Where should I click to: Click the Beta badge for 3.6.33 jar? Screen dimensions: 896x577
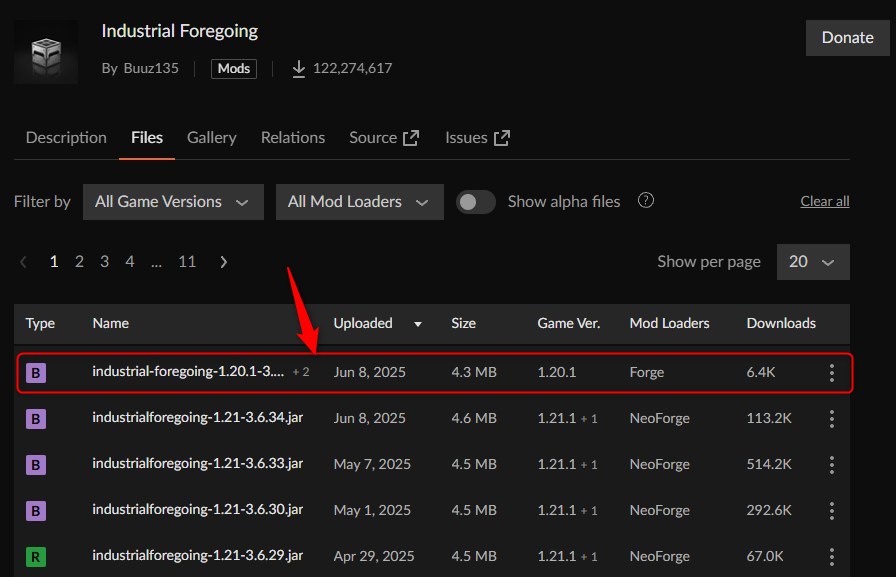click(35, 465)
